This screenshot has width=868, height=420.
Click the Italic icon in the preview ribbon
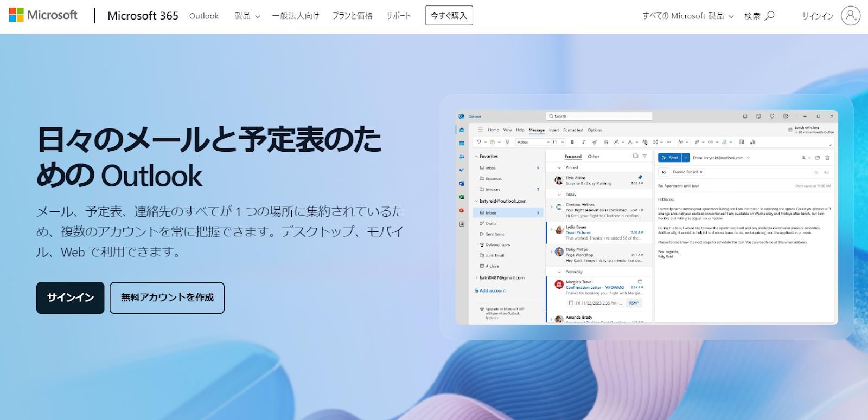click(584, 142)
